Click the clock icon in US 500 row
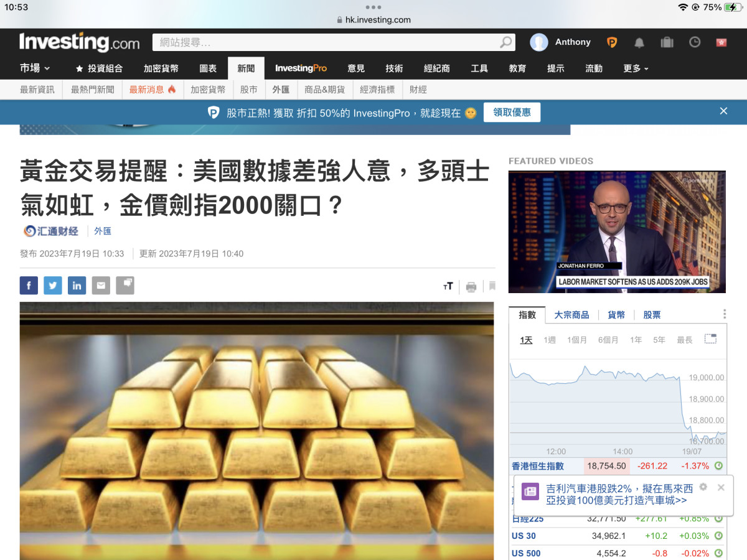 click(718, 553)
